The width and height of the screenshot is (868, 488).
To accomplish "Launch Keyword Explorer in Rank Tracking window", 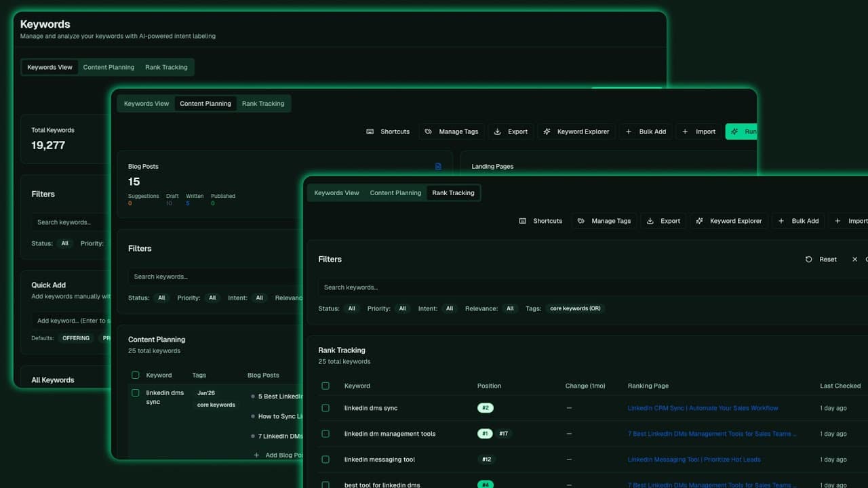I will point(729,221).
